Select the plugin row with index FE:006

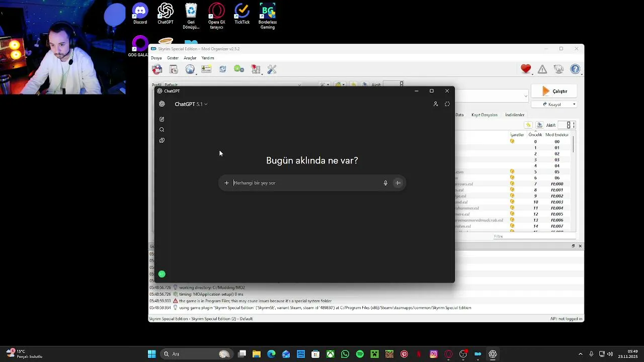pos(513,220)
